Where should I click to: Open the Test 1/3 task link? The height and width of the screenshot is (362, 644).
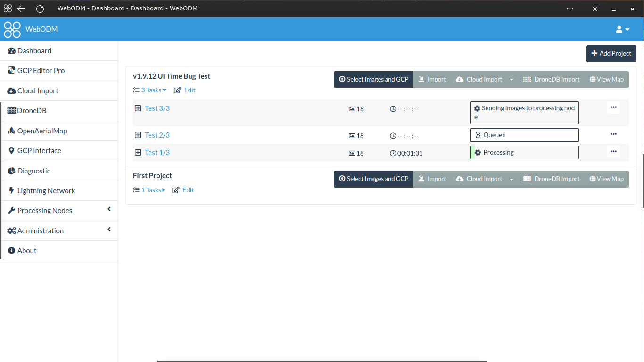pos(157,152)
